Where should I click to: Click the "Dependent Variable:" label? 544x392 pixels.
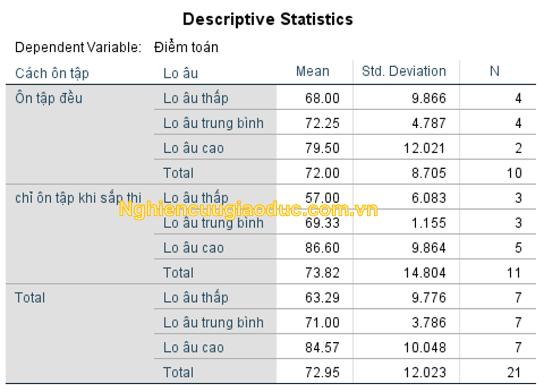tap(78, 47)
